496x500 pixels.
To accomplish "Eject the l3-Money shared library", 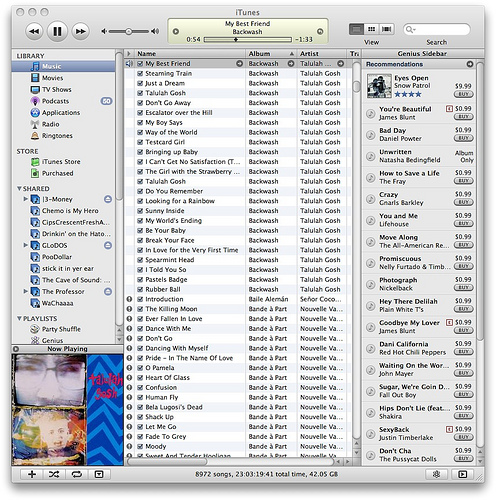I will point(108,199).
